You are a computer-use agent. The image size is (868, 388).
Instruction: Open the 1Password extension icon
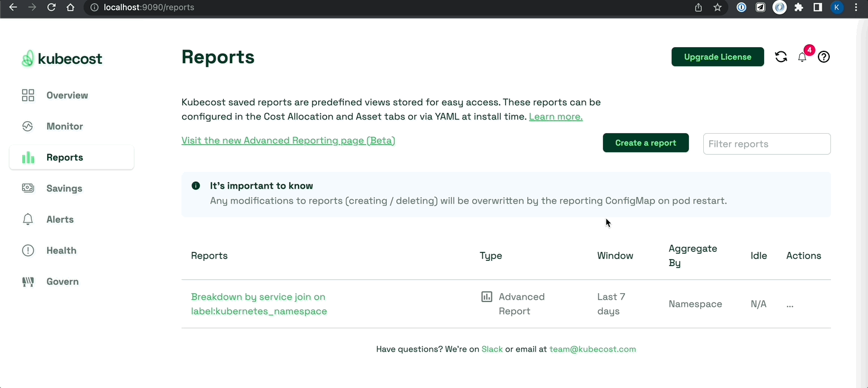741,7
